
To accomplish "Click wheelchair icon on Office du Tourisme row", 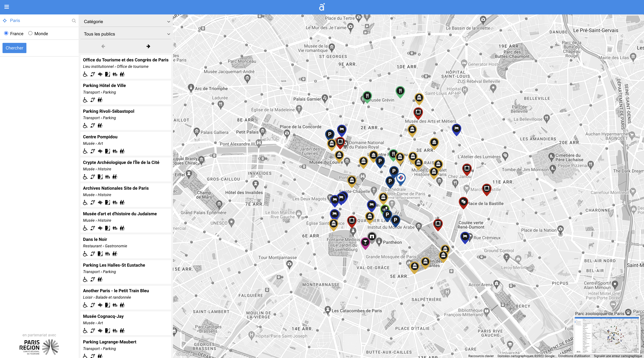I will click(x=85, y=74).
